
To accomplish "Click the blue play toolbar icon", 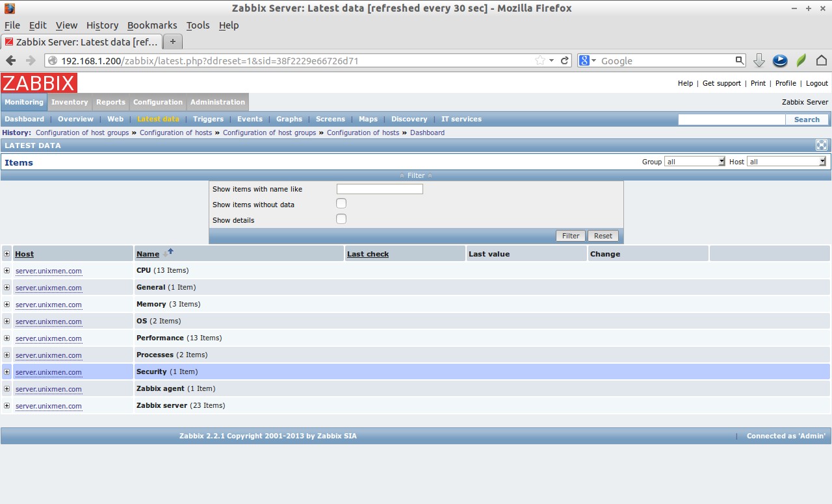I will pyautogui.click(x=780, y=60).
